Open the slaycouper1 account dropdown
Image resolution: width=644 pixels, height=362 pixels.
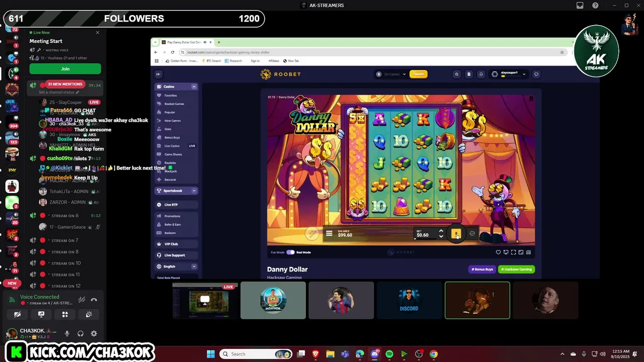[x=509, y=74]
